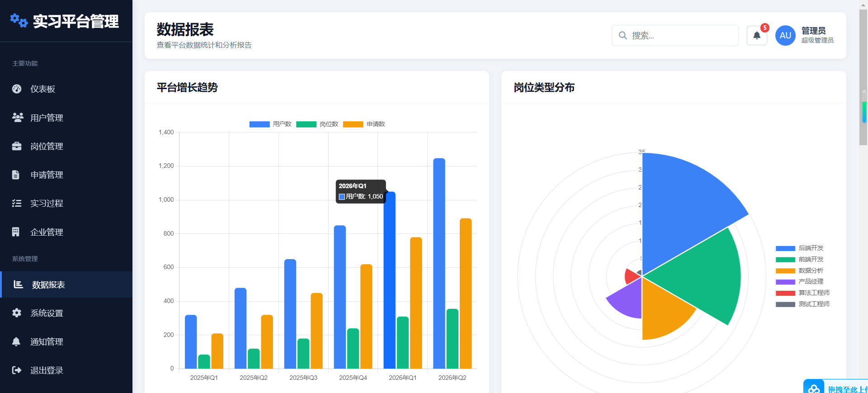Toggle 前端开发 in polar chart legend
This screenshot has height=393, width=868.
800,259
